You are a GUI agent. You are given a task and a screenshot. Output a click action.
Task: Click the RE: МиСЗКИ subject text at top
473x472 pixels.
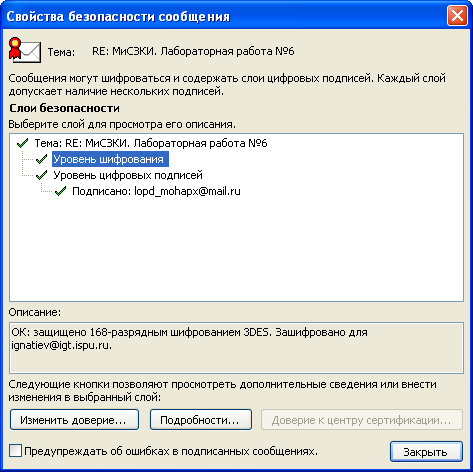193,52
